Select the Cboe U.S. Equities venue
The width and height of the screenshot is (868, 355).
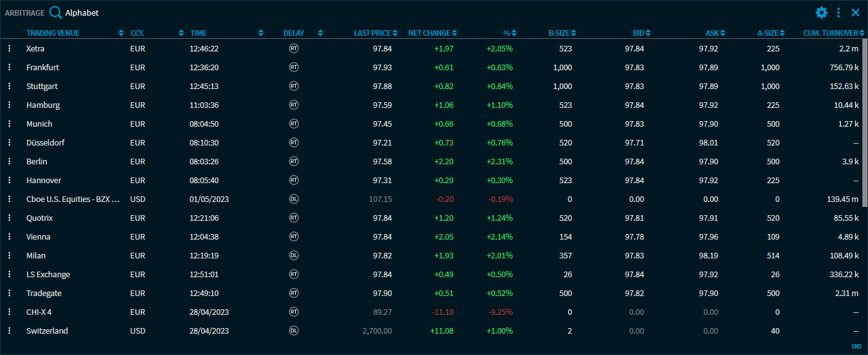pos(72,199)
